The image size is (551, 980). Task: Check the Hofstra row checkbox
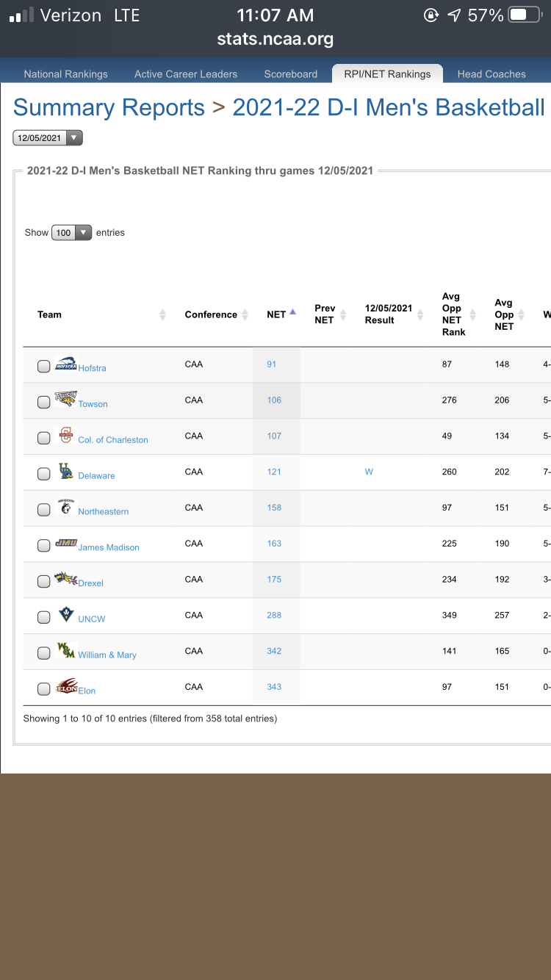(43, 366)
